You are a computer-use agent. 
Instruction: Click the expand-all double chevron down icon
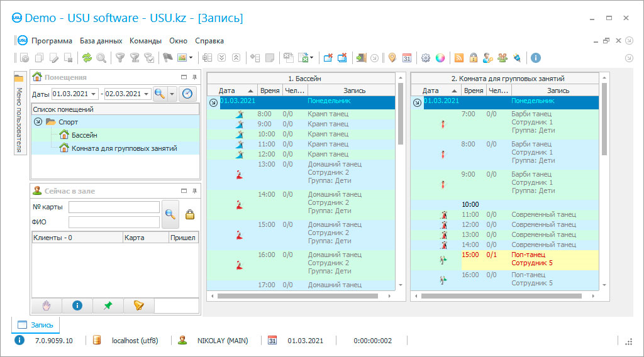point(222,58)
